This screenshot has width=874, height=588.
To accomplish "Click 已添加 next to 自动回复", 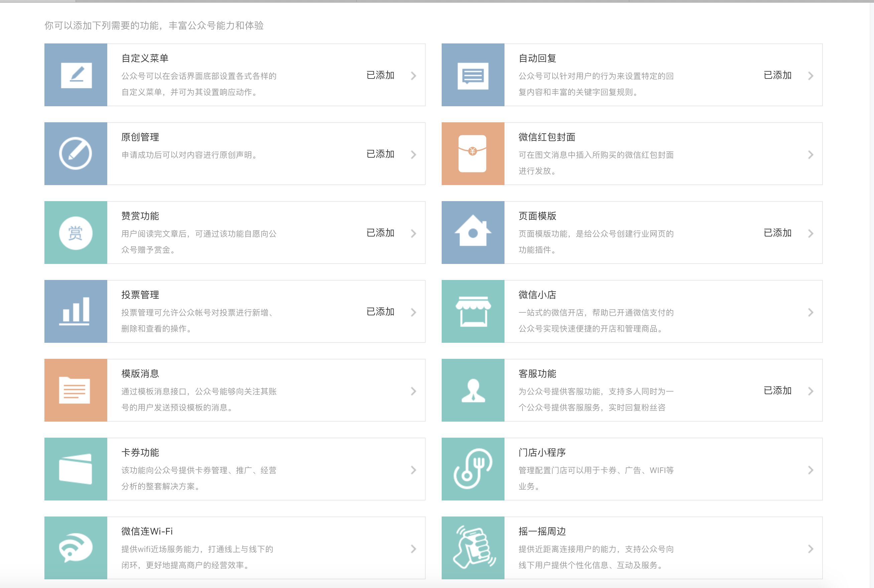I will [x=778, y=75].
